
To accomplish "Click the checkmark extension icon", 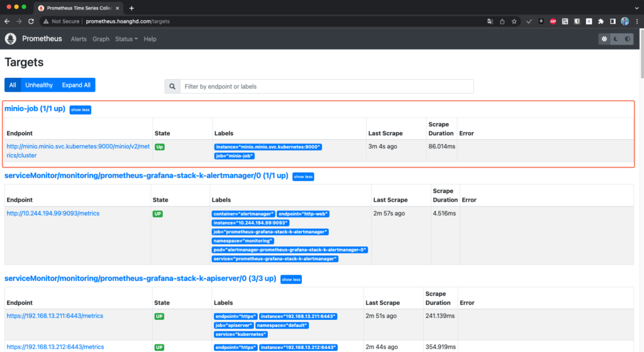I will 529,21.
